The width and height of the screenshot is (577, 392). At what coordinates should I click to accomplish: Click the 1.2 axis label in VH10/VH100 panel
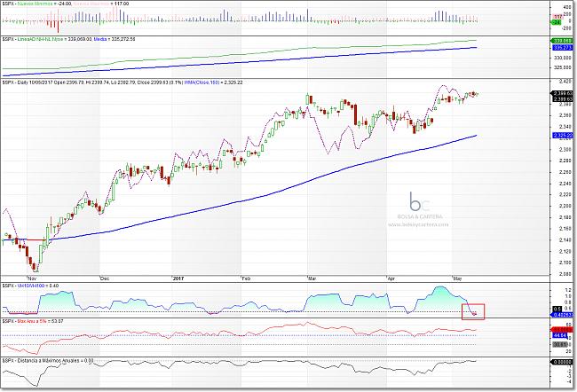(x=567, y=290)
